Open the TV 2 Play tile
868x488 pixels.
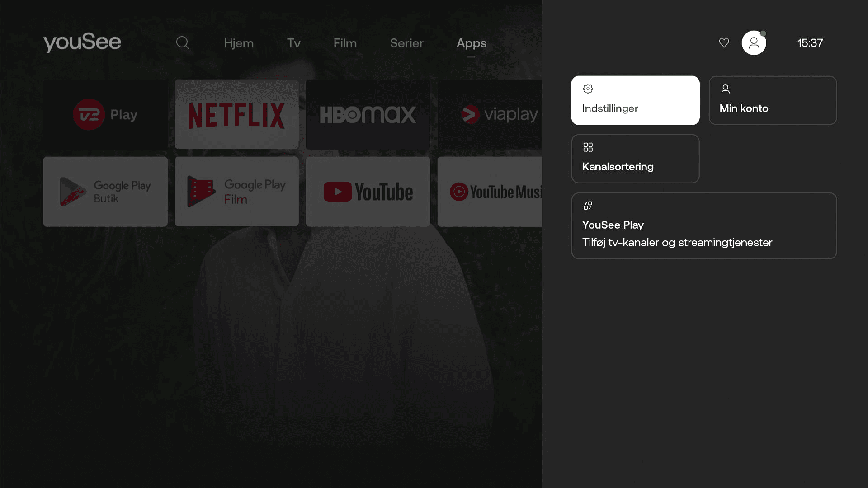tap(105, 114)
